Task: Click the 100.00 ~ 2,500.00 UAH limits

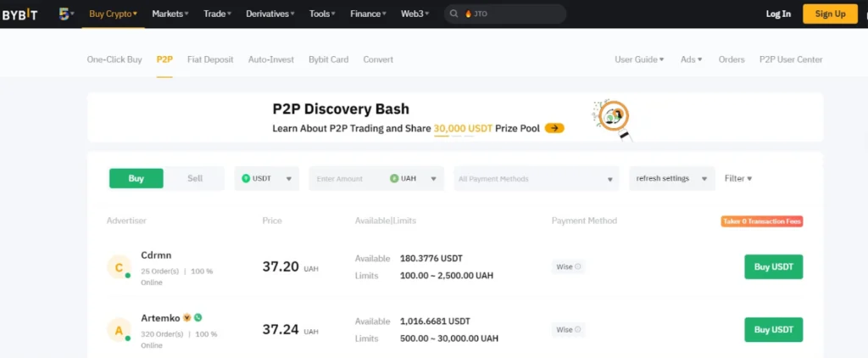Action: pos(447,276)
